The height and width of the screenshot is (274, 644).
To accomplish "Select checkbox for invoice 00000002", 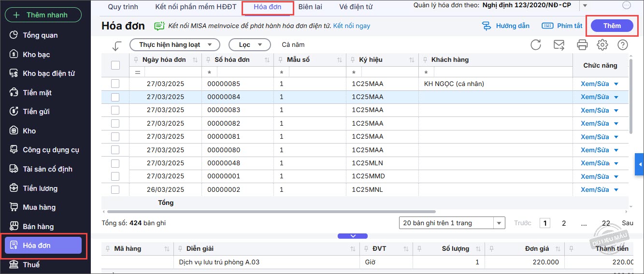I will pos(115,189).
